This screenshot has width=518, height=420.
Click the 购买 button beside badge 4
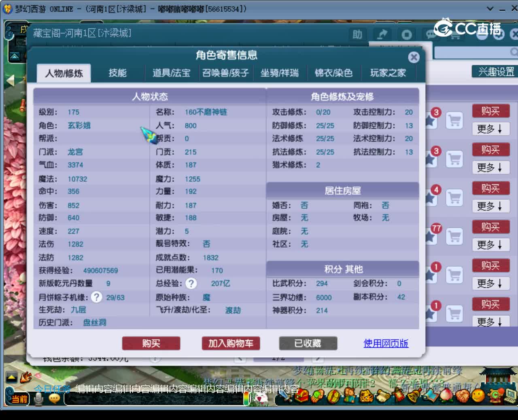point(490,189)
